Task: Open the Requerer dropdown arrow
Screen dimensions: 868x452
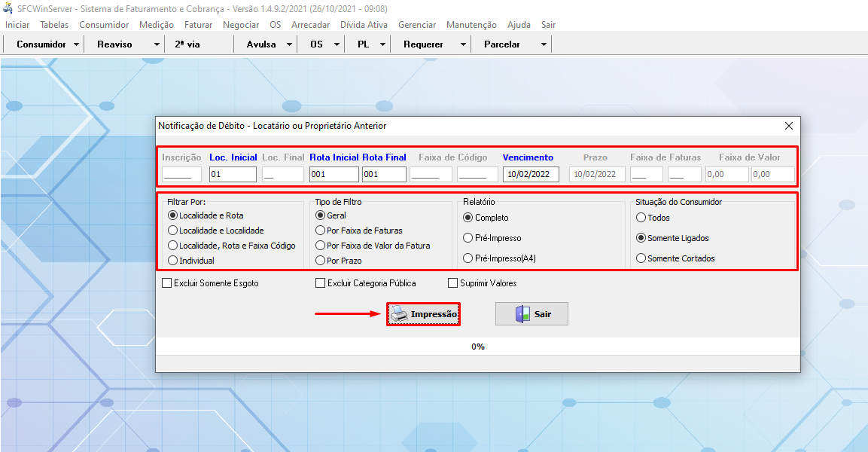Action: click(x=463, y=44)
